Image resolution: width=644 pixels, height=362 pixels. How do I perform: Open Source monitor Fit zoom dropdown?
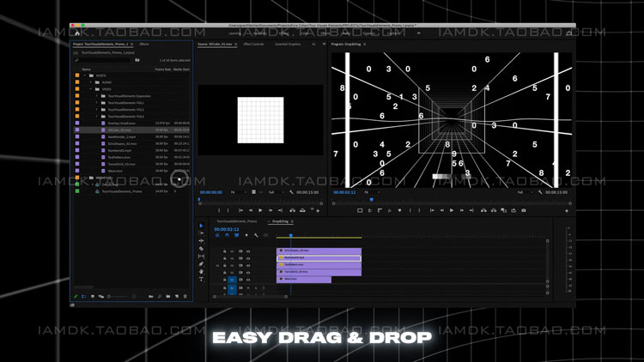(x=239, y=192)
